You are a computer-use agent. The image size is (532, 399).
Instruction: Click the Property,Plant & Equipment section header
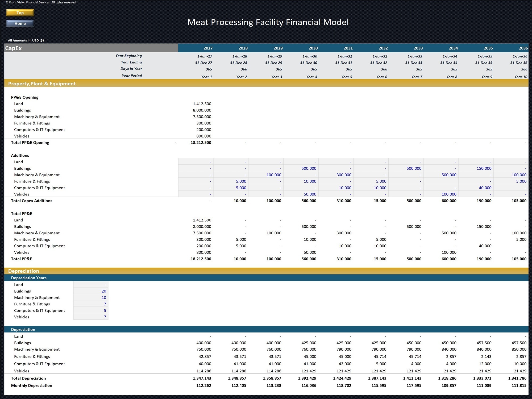[x=42, y=84]
